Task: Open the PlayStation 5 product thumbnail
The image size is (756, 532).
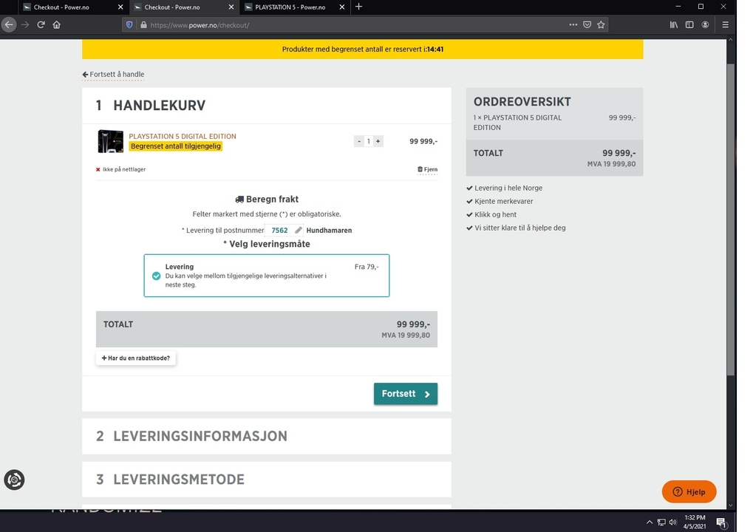Action: [x=110, y=141]
